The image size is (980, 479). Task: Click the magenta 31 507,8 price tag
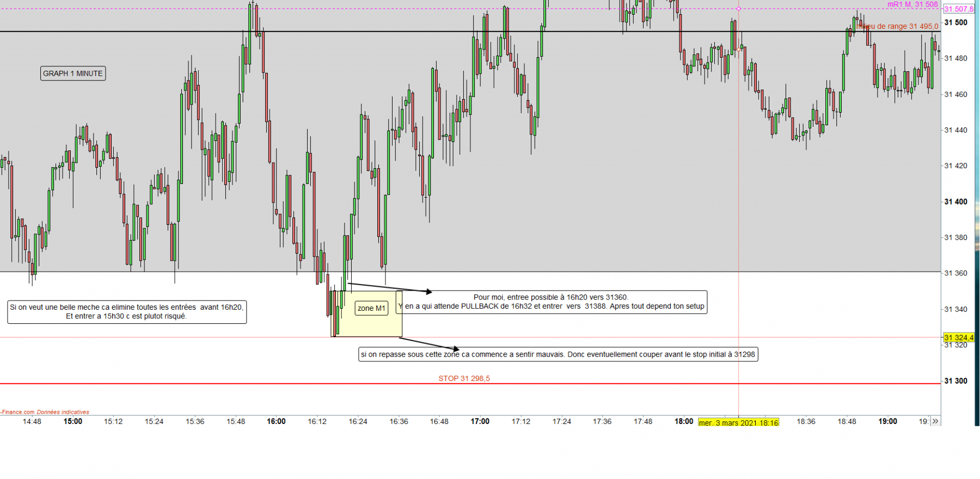click(x=959, y=9)
